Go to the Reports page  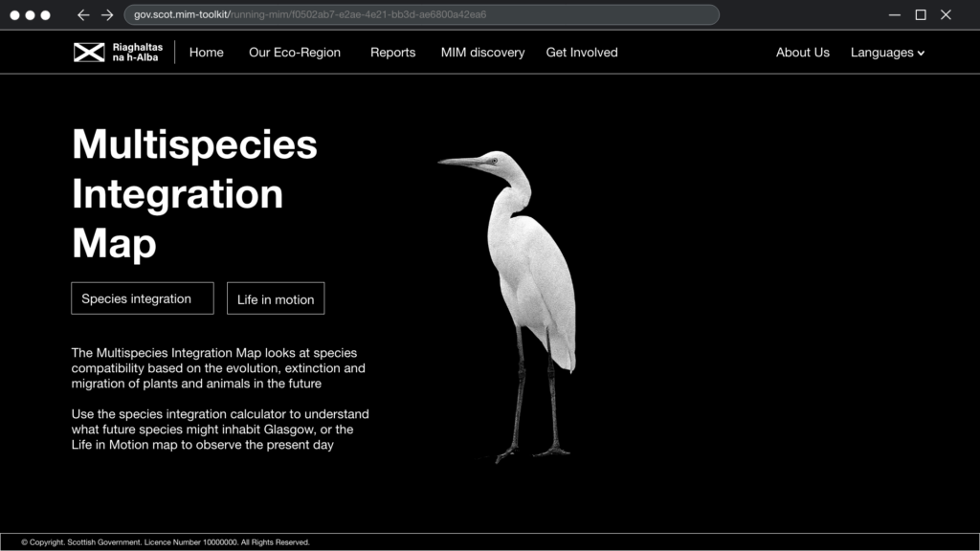click(392, 53)
